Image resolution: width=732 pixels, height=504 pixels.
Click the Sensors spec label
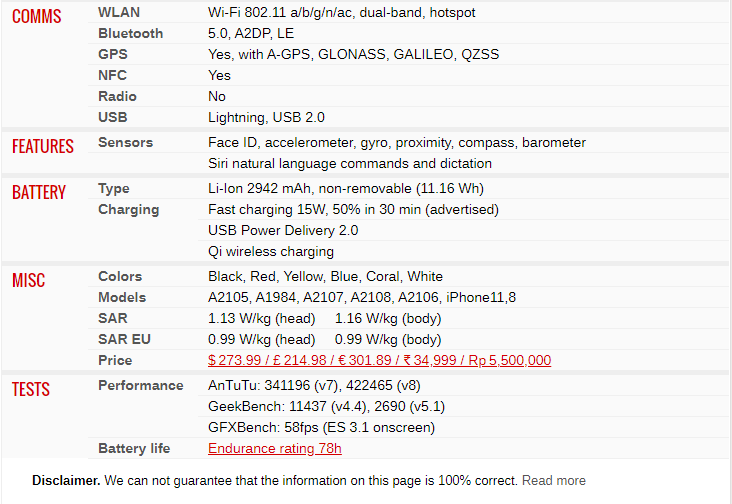tap(125, 143)
